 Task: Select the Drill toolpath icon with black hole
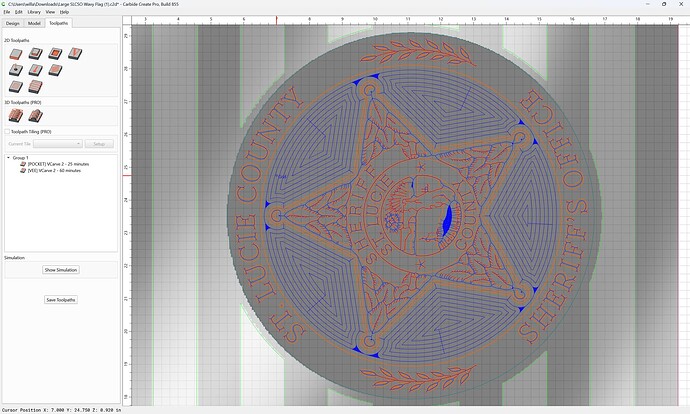(x=16, y=70)
